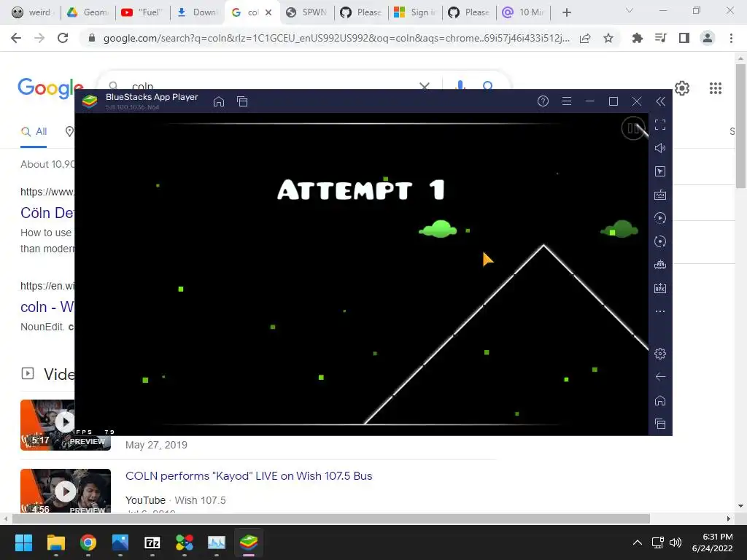Viewport: 747px width, 560px height.
Task: Open the Windows Start menu
Action: click(x=23, y=542)
